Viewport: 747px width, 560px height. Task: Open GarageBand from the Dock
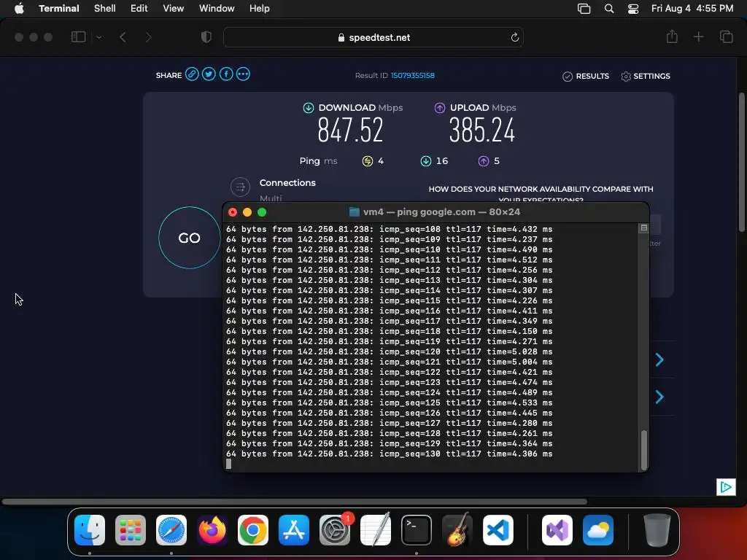coord(457,530)
